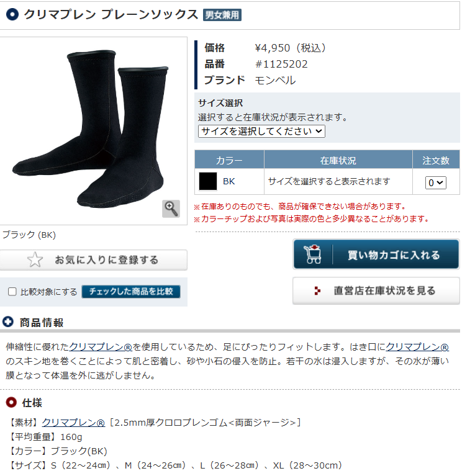Open the first クリマプレン® link in description
The width and height of the screenshot is (475, 476).
[x=101, y=347]
